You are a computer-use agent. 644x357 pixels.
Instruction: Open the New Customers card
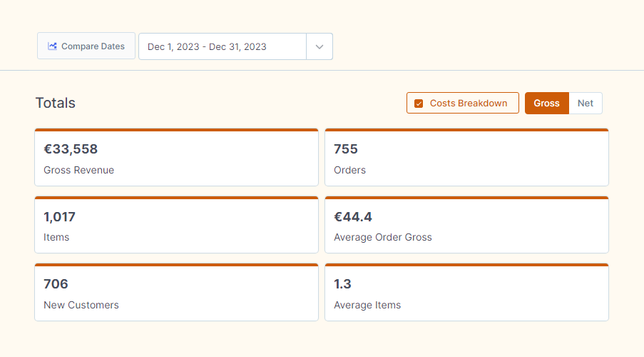177,292
